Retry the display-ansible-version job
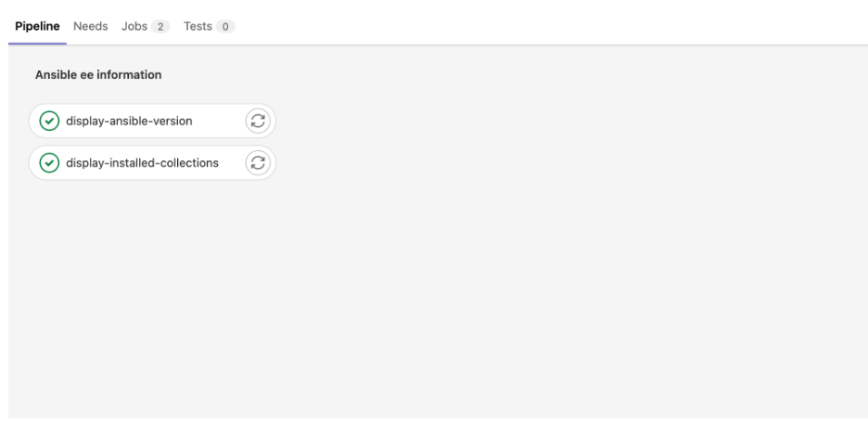The image size is (868, 421). coord(258,121)
